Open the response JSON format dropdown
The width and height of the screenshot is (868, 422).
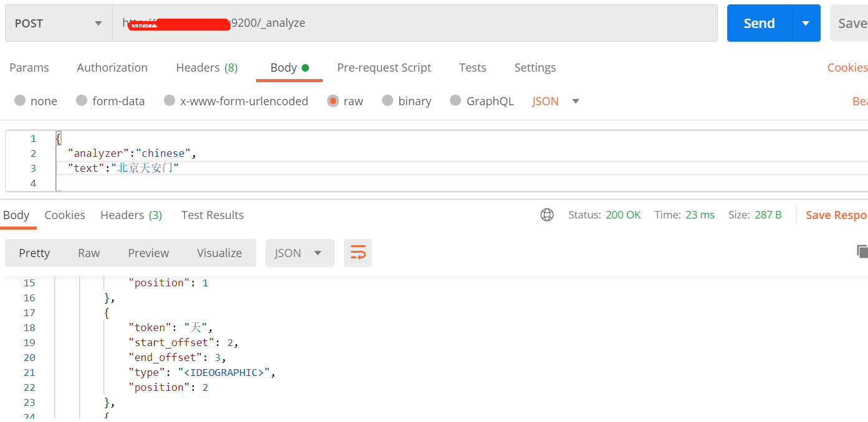[x=300, y=253]
